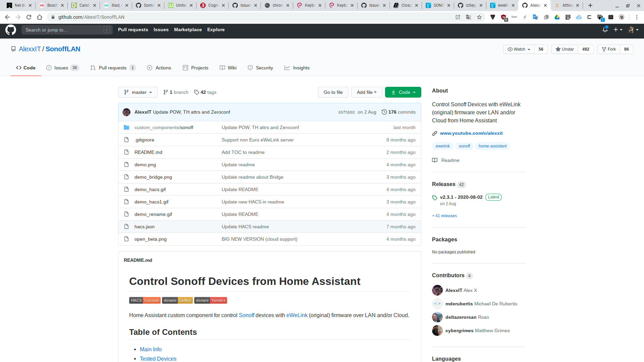
Task: Open the AlexxIT owner link in the title
Action: (x=30, y=49)
